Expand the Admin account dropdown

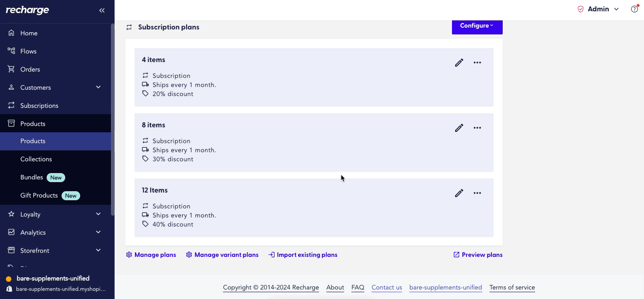pos(603,9)
